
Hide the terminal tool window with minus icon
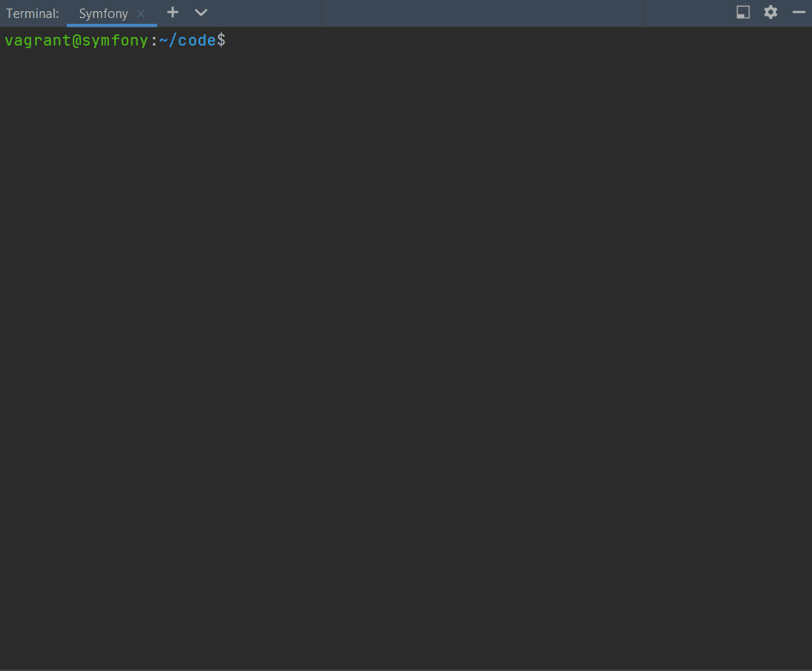pyautogui.click(x=798, y=12)
